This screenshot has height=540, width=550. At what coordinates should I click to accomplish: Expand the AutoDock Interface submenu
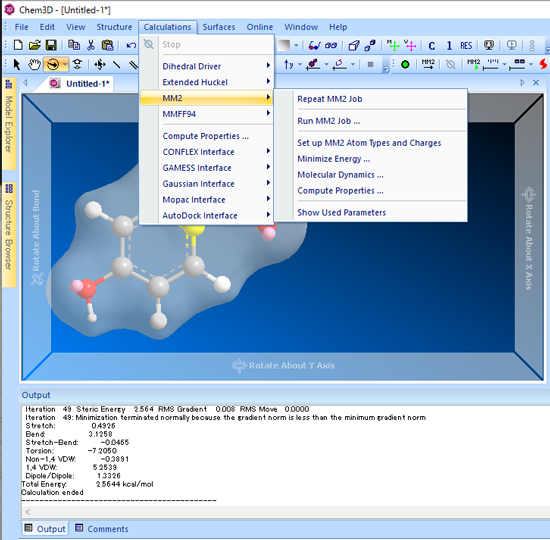[206, 215]
